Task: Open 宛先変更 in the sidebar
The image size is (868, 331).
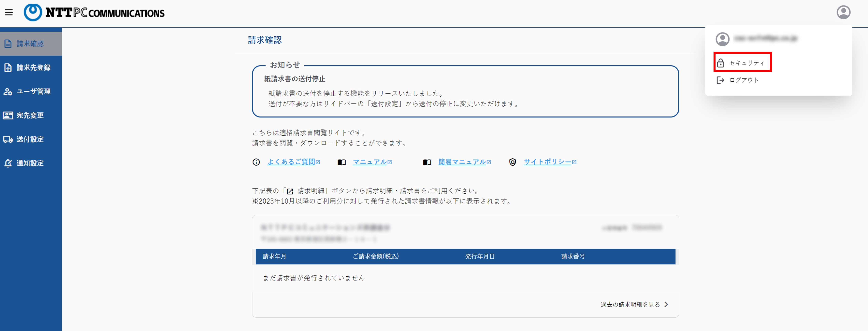Action: coord(31,116)
